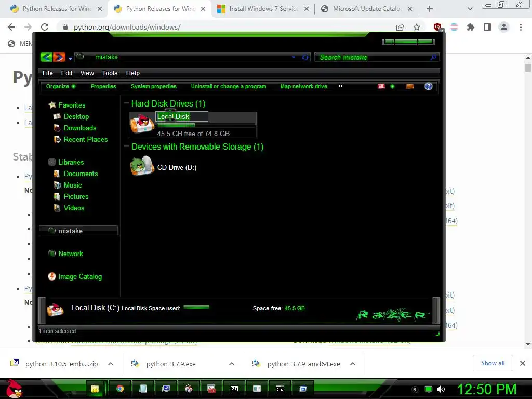Open the view options dropdown arrow
This screenshot has height=399, width=532.
(x=393, y=86)
